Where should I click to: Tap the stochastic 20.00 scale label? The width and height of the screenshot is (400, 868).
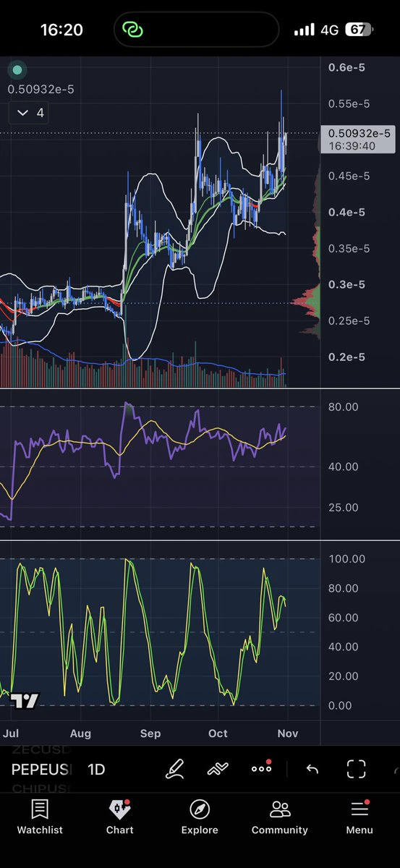(x=343, y=676)
